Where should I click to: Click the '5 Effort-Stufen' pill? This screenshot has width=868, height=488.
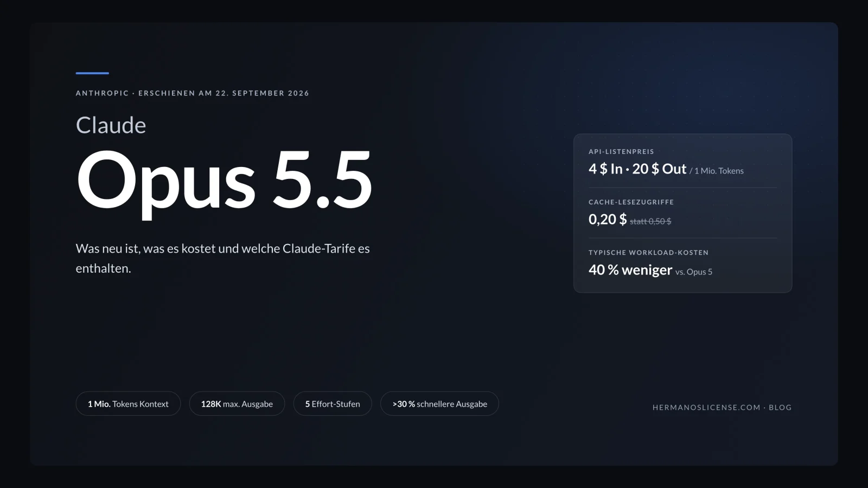coord(333,403)
